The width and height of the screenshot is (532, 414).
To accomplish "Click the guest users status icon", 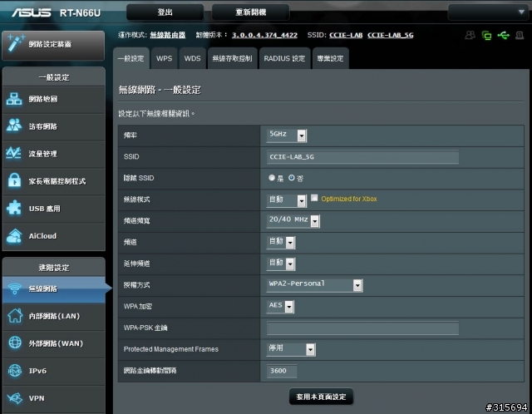I will point(470,35).
